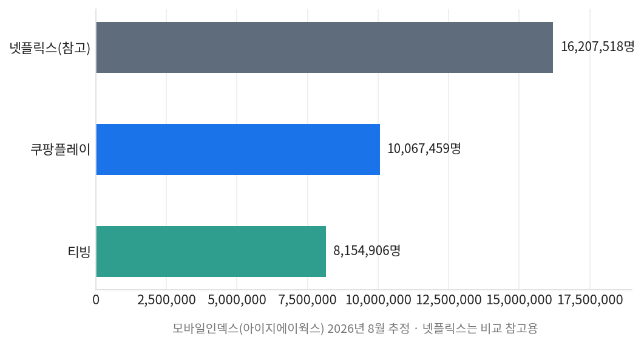Screen dimensions: 644x345
Task: Select the 티빙 axis label
Action: coord(80,251)
